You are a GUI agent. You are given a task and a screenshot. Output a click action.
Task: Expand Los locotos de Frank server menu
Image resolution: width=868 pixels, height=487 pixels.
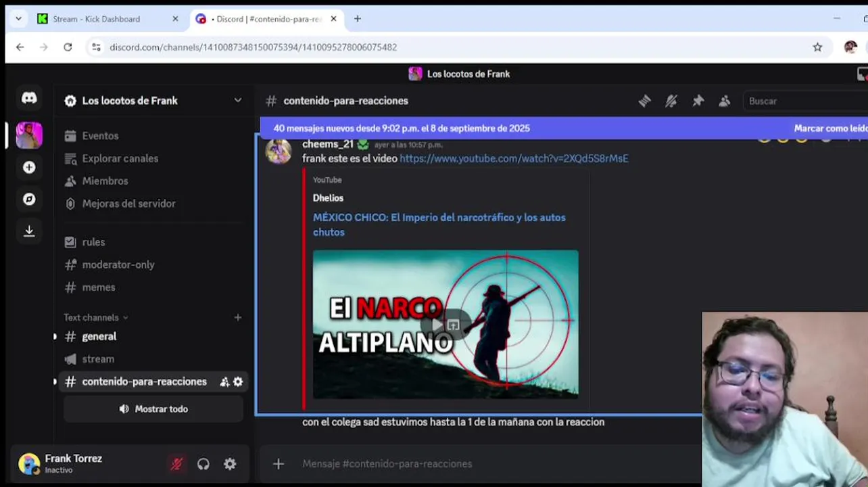[238, 100]
